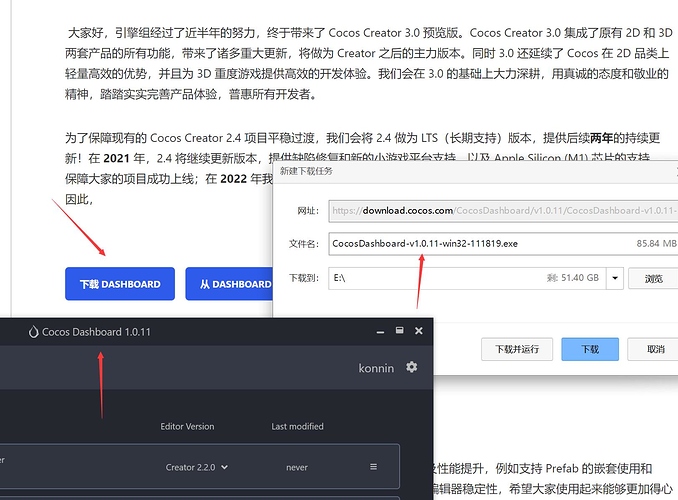This screenshot has height=500, width=678.
Task: Open Creator 2.2.0 editor version dropdown
Action: [197, 467]
